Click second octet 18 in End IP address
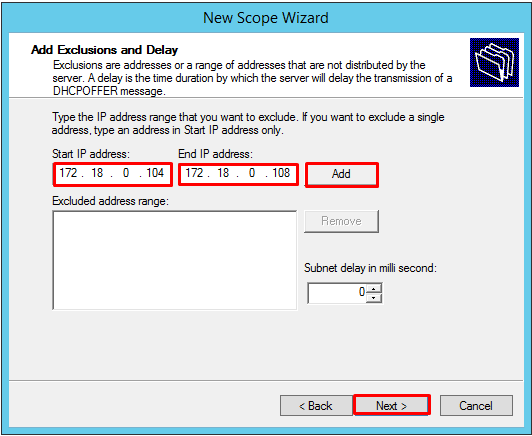Image resolution: width=532 pixels, height=436 pixels. coord(223,173)
